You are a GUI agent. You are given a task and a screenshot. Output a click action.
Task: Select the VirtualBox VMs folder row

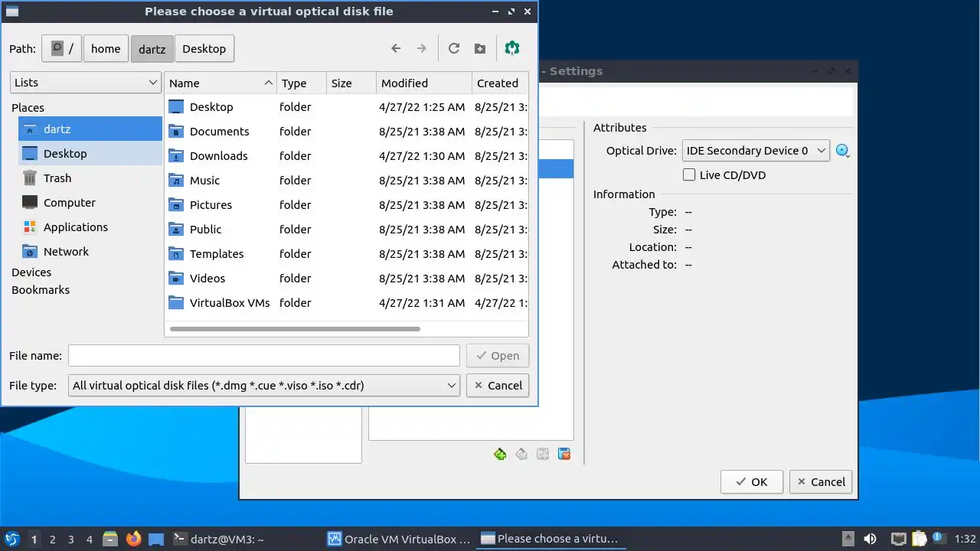click(x=346, y=303)
